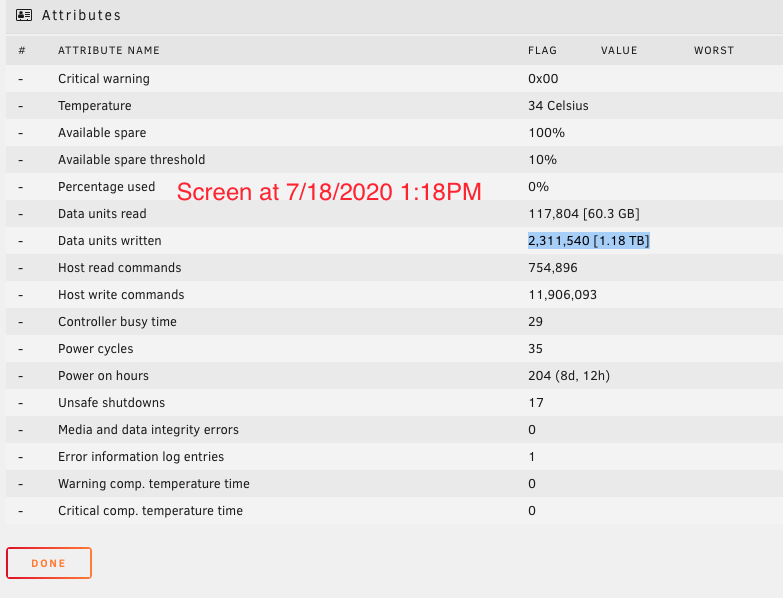Click the Attributes panel ID card icon
783x598 pixels.
coord(24,15)
